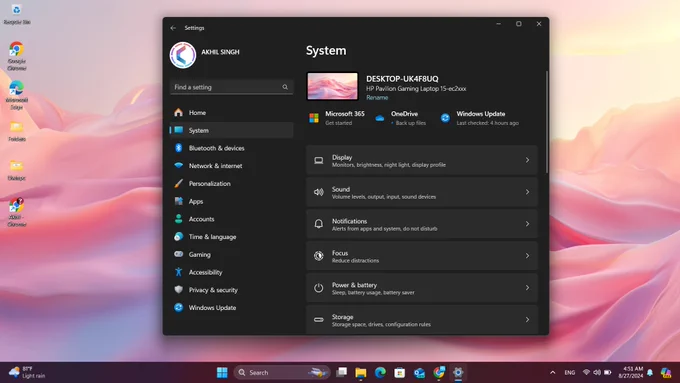The image size is (680, 383).
Task: Click the Settings window vertical scrollbar
Action: [x=546, y=122]
